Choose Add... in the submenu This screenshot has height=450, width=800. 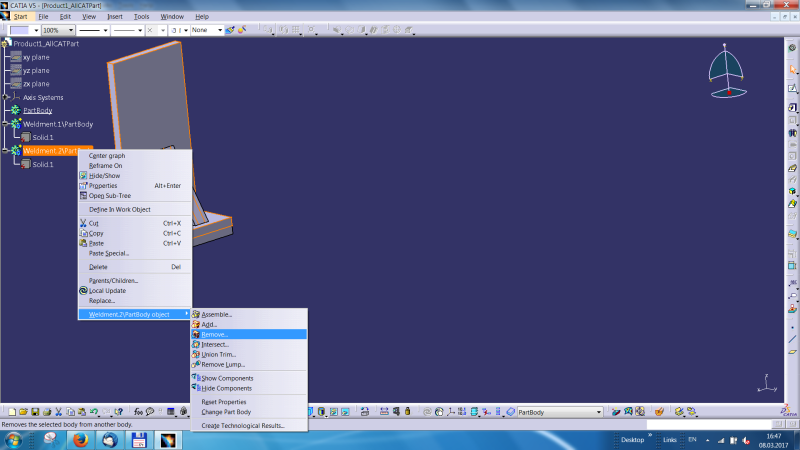(x=249, y=324)
